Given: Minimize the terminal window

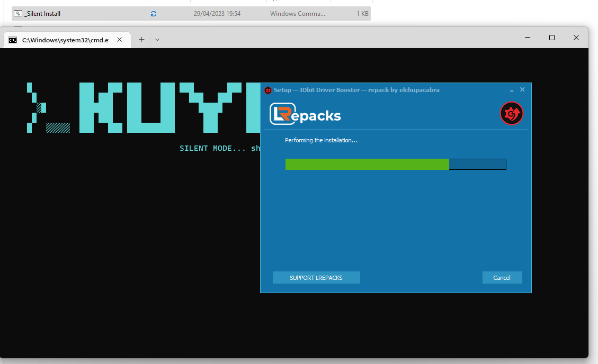Looking at the screenshot, I should pos(528,38).
